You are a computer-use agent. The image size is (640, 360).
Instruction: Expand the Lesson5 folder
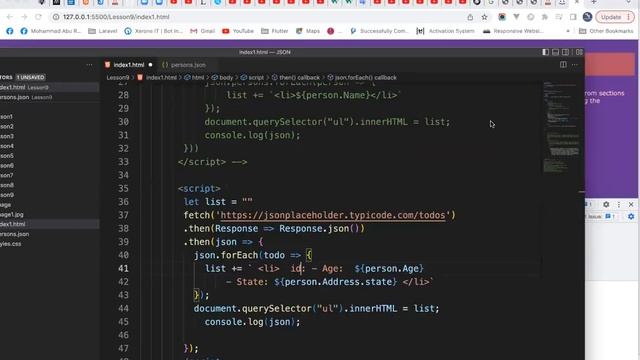point(49,156)
